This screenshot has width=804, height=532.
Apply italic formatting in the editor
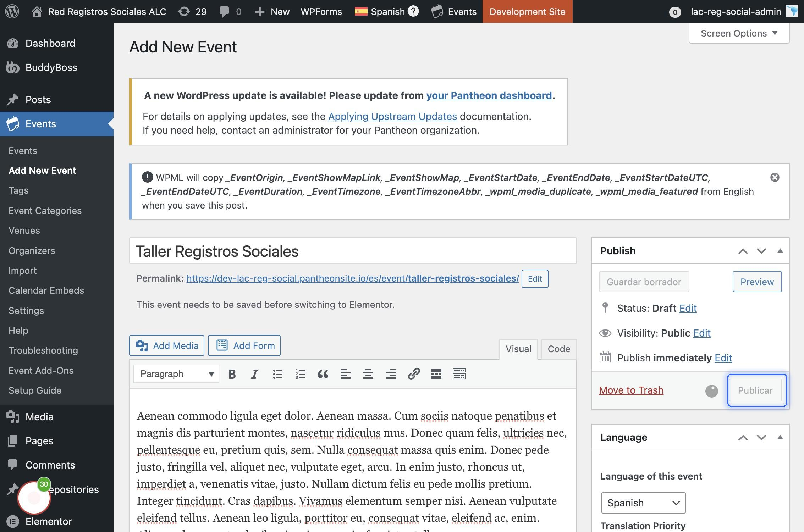point(254,374)
